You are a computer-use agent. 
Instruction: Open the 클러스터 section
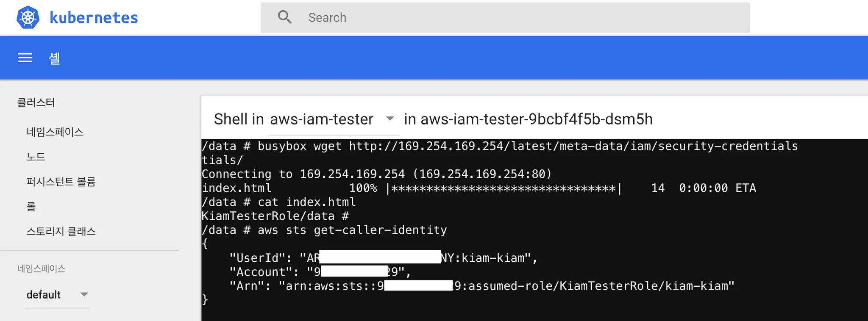click(x=36, y=102)
